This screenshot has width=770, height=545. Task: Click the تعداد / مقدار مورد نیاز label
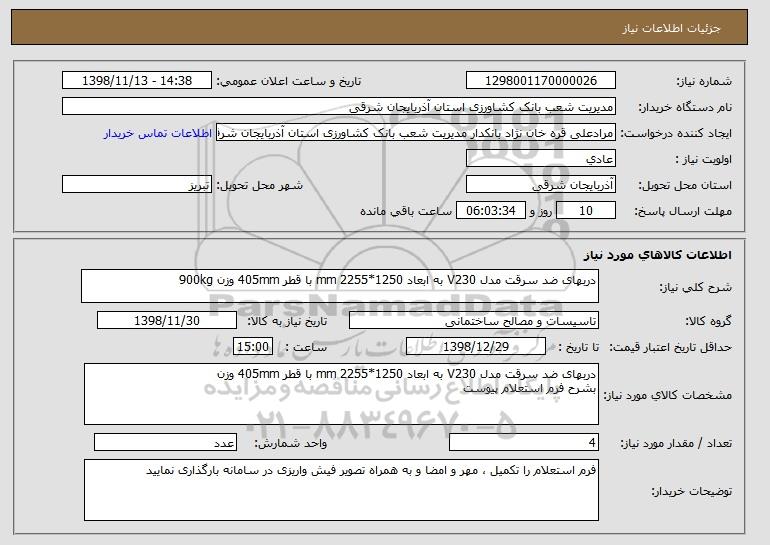[676, 443]
